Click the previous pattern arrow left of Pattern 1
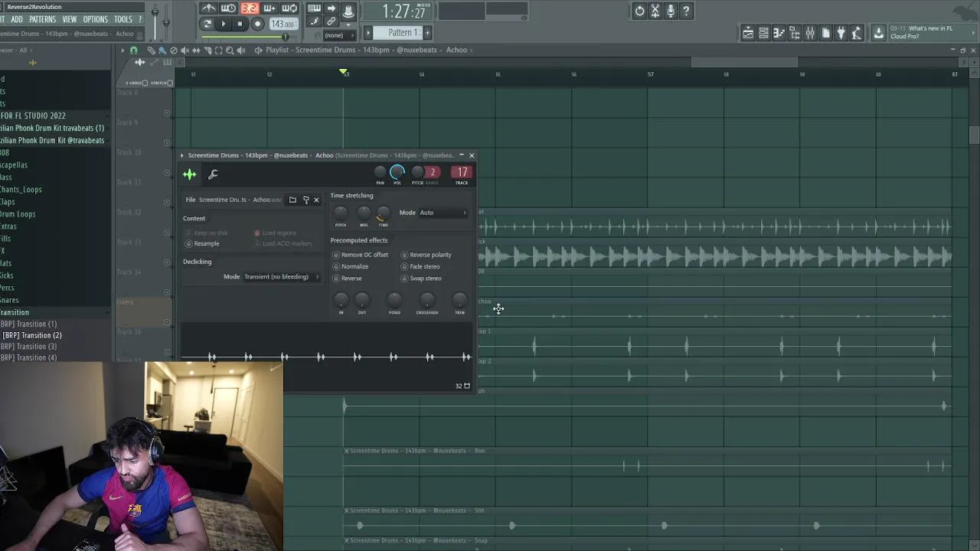The width and height of the screenshot is (980, 551). (368, 32)
